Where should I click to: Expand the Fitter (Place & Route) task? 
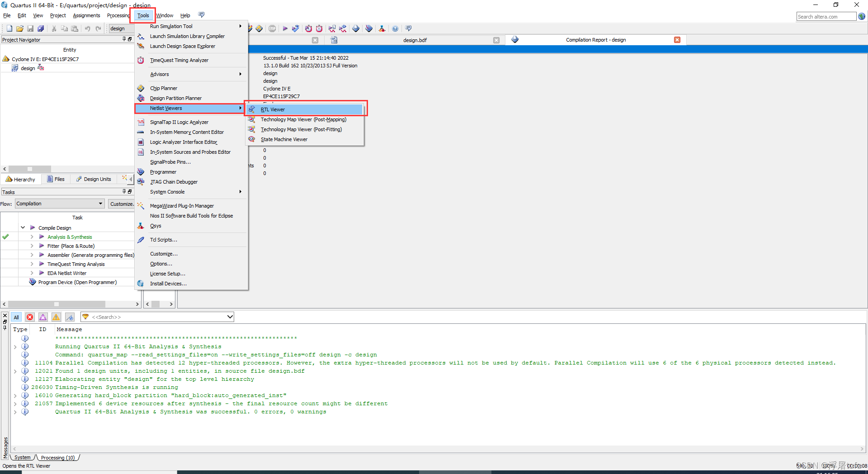pyautogui.click(x=32, y=246)
